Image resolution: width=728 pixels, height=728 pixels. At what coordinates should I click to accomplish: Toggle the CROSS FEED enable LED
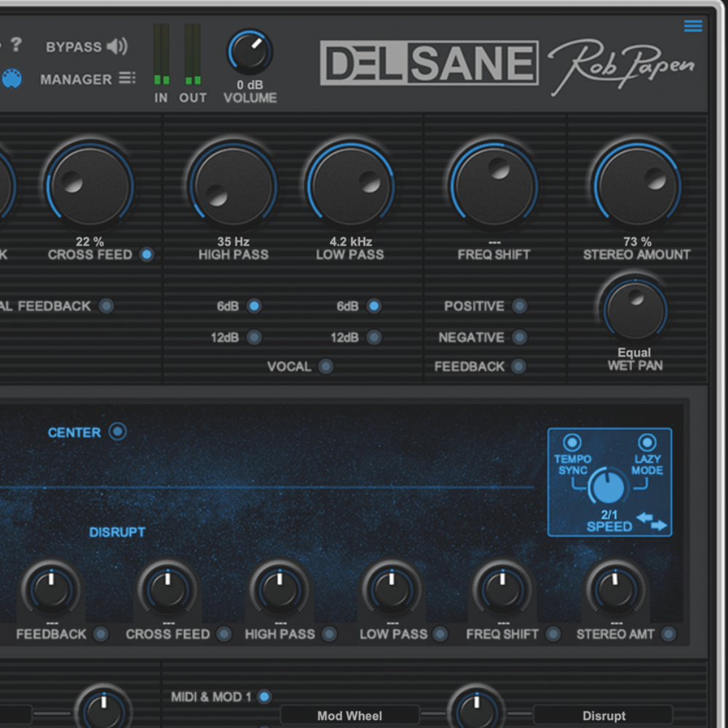point(147,254)
